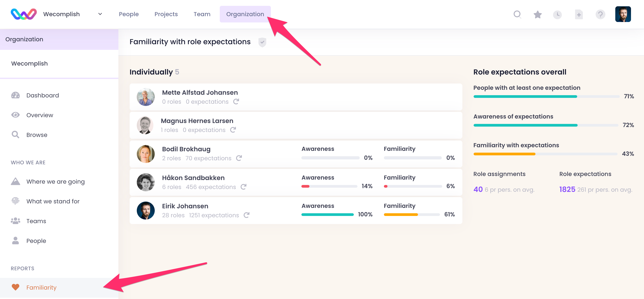The image size is (644, 299).
Task: Click refresh icon next to Eirik Johansen
Action: pos(246,215)
